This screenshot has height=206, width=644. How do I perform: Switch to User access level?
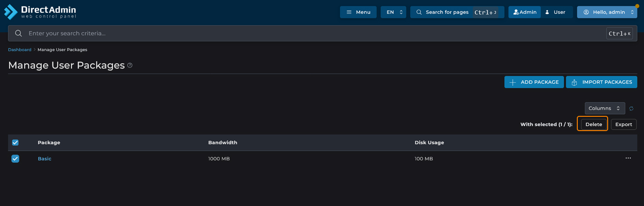pyautogui.click(x=556, y=12)
